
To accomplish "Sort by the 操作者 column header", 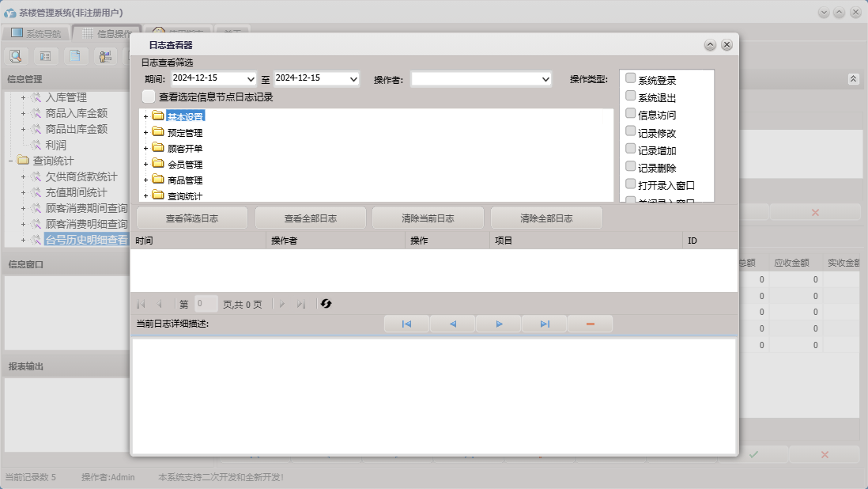I will click(335, 241).
